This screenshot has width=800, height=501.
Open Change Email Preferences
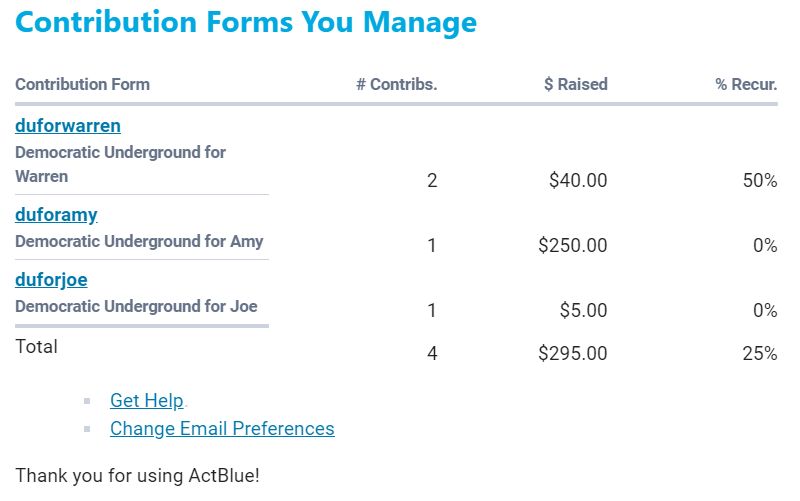(x=222, y=428)
